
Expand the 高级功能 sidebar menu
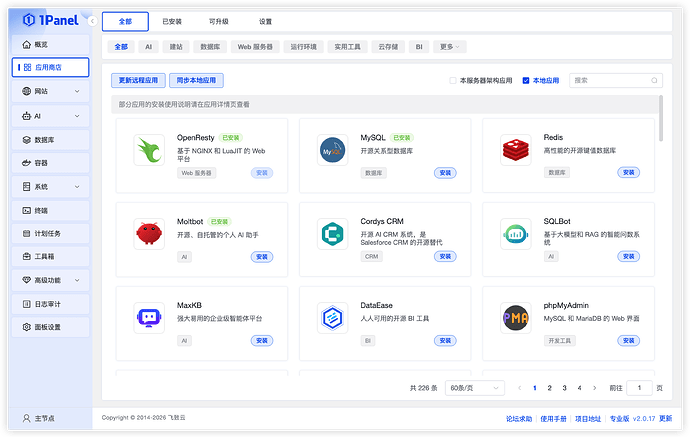(50, 280)
